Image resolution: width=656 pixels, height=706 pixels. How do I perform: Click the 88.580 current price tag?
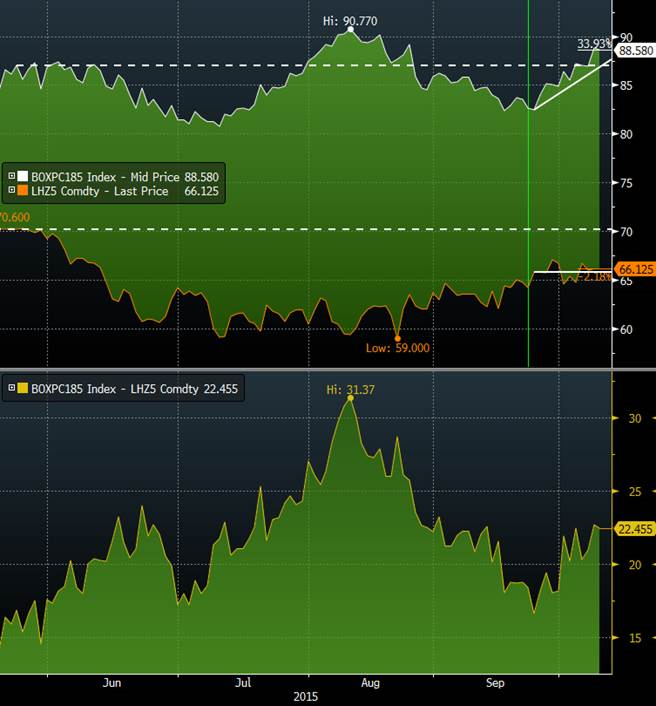click(x=636, y=50)
